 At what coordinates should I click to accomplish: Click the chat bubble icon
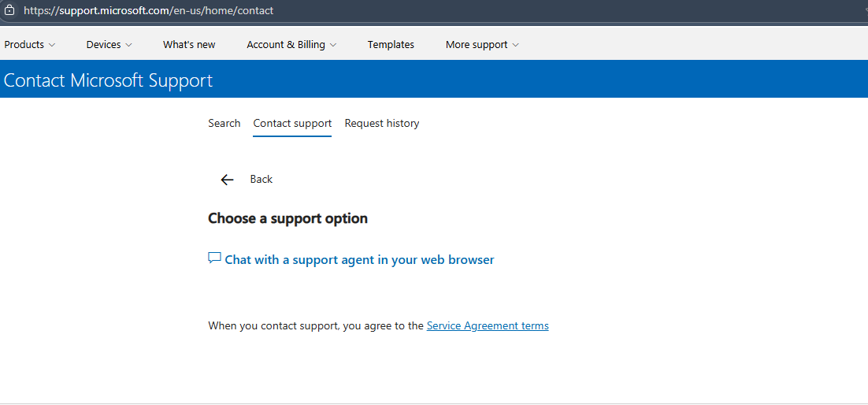[214, 258]
